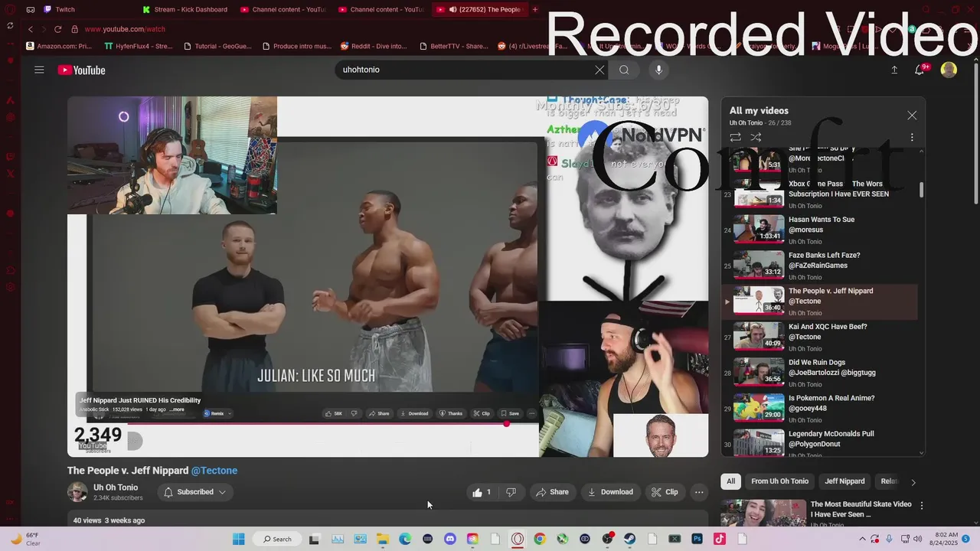The height and width of the screenshot is (551, 980).
Task: Play Kai And XQC Have Beef? item
Action: (819, 337)
